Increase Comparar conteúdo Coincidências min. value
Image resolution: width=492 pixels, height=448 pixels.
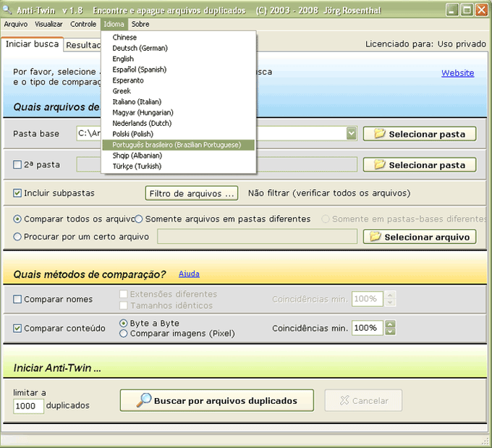390,324
